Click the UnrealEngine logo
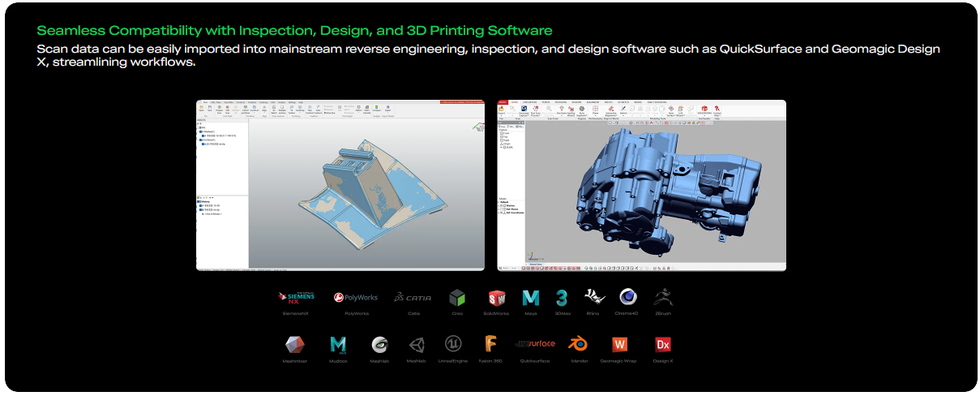 453,344
